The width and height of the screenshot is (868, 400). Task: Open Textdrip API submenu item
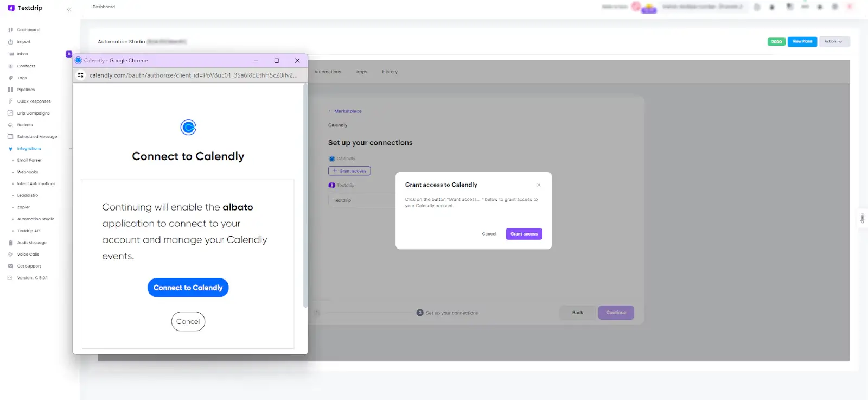coord(29,231)
